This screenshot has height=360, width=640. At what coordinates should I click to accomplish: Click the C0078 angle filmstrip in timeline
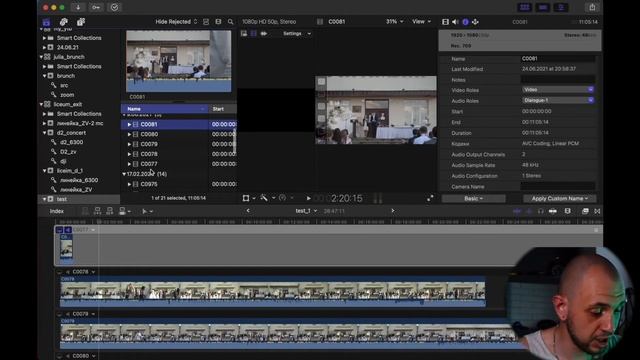pos(273,291)
